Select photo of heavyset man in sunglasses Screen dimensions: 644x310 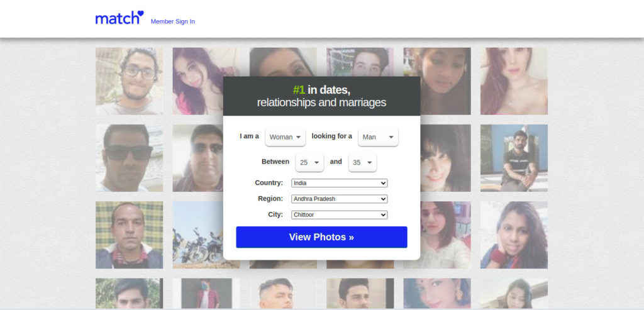click(198, 158)
